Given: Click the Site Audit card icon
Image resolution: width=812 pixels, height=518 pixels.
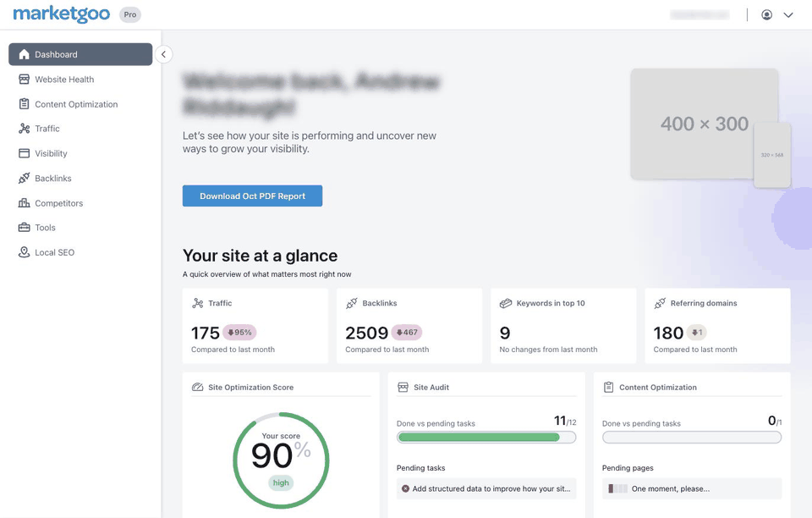Looking at the screenshot, I should point(403,387).
